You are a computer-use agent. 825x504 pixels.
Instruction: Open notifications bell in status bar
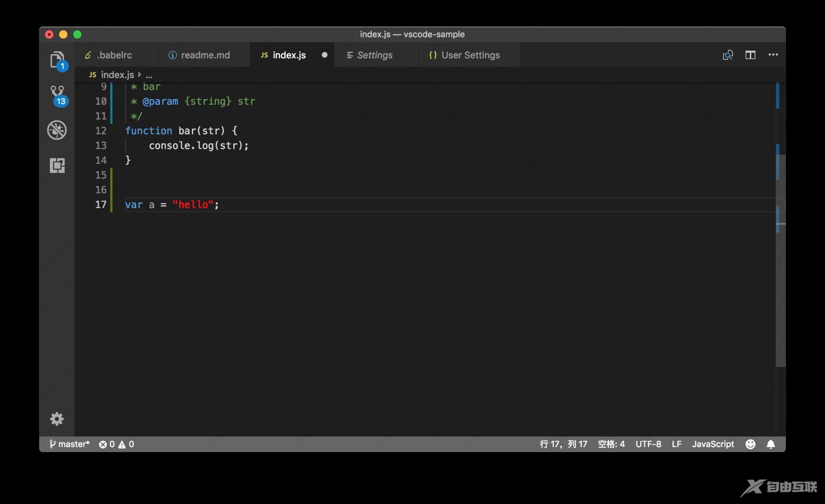[x=771, y=444]
